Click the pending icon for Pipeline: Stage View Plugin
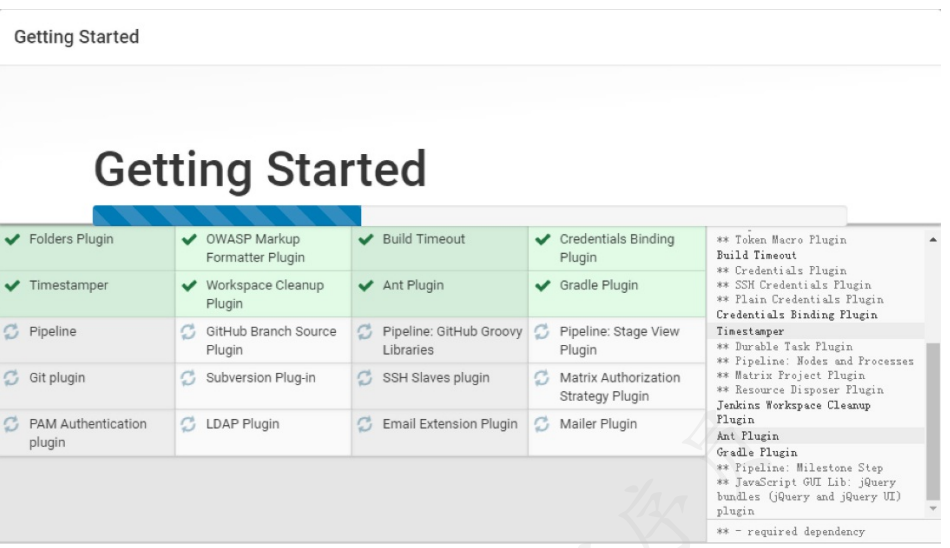The width and height of the screenshot is (950, 548). [x=542, y=332]
